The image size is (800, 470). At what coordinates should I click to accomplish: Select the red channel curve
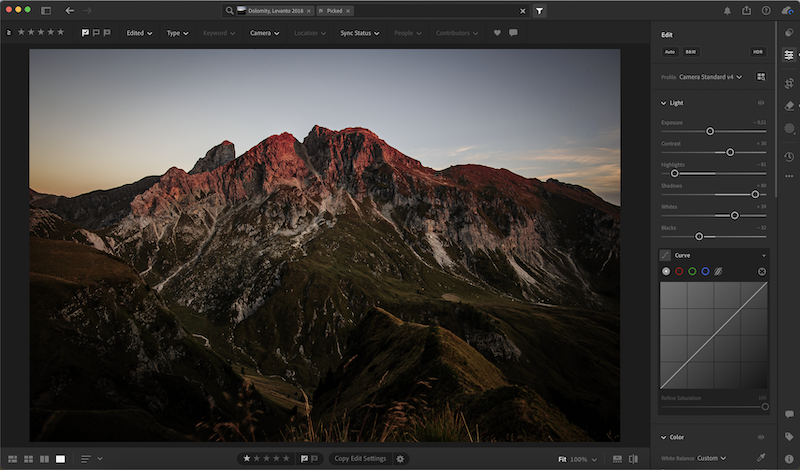[x=679, y=271]
